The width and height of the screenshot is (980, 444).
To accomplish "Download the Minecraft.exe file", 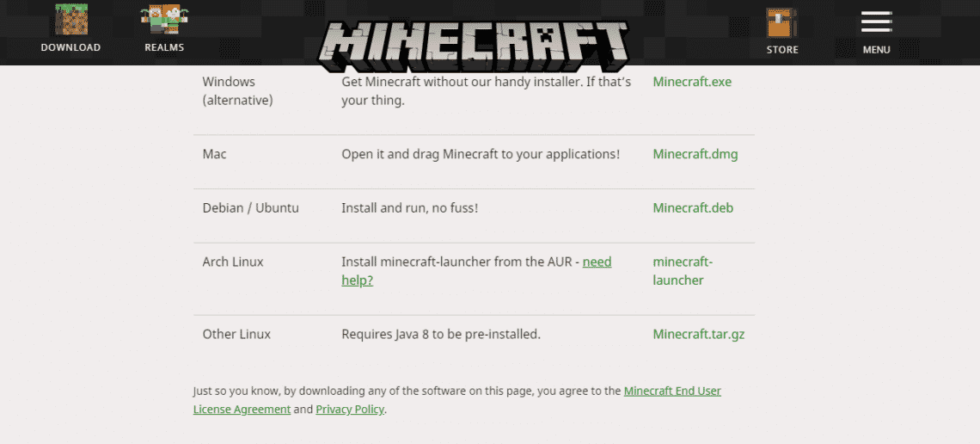I will coord(692,82).
